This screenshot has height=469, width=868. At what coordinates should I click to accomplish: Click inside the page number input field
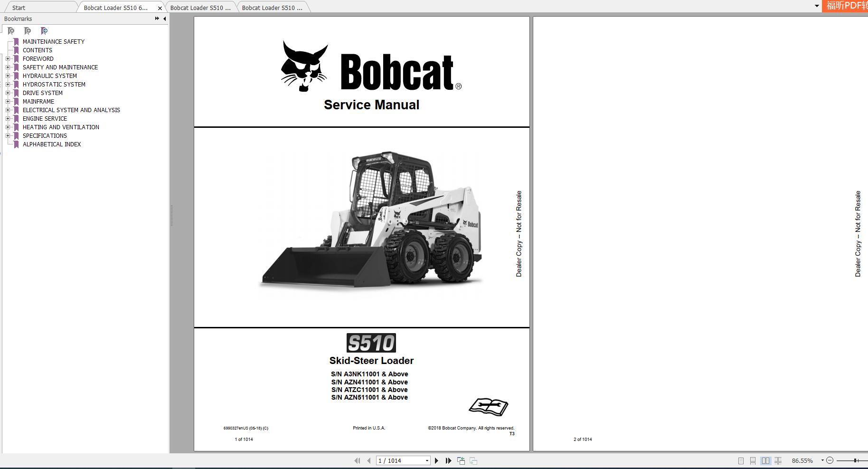coord(399,460)
